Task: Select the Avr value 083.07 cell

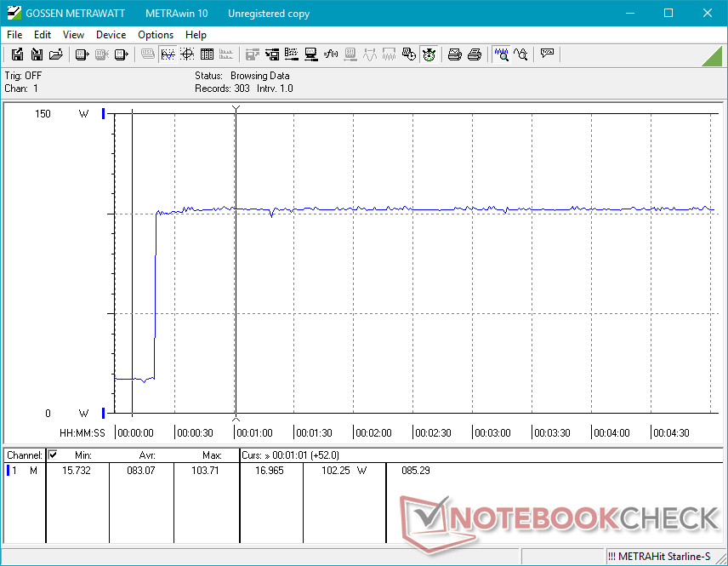Action: coord(140,471)
